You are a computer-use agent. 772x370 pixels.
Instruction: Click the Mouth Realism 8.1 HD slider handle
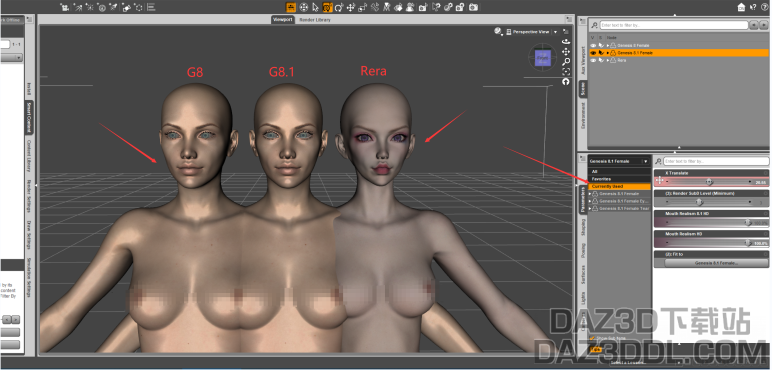(x=748, y=222)
